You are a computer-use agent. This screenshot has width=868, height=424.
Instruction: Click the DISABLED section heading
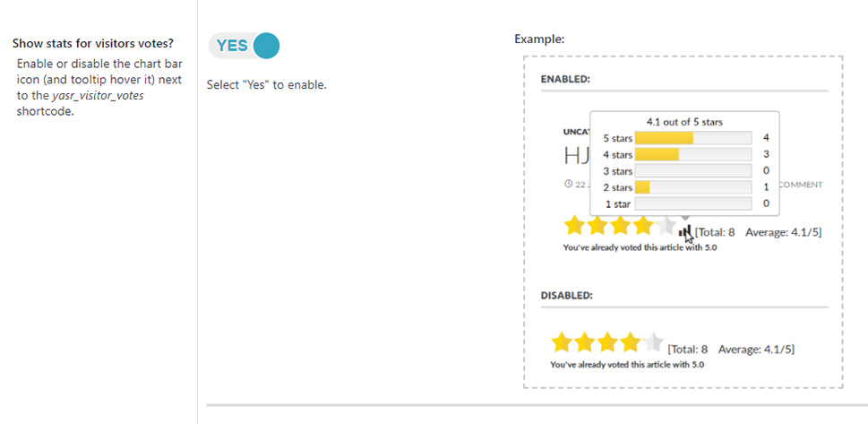click(x=567, y=296)
